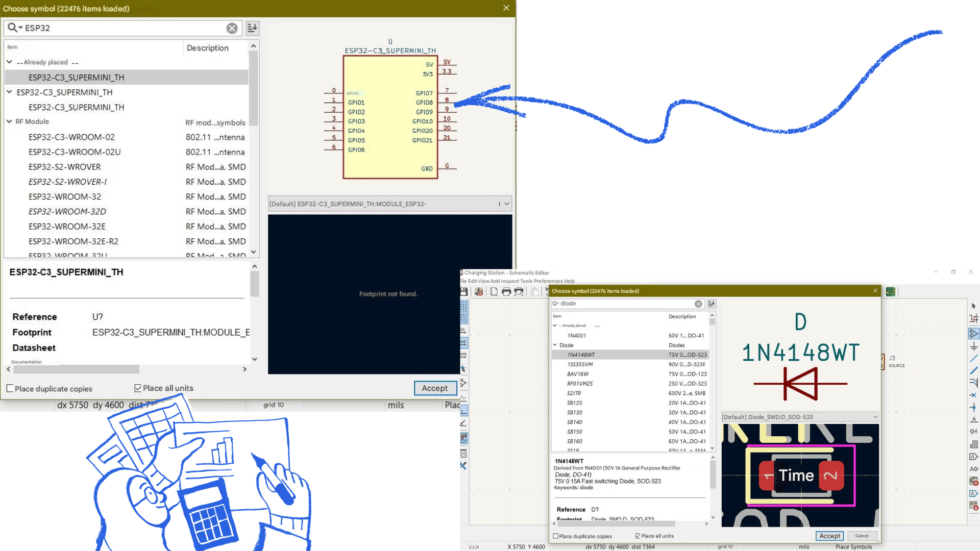Open PCB editor from toolbar
The height and width of the screenshot is (551, 980).
[890, 291]
